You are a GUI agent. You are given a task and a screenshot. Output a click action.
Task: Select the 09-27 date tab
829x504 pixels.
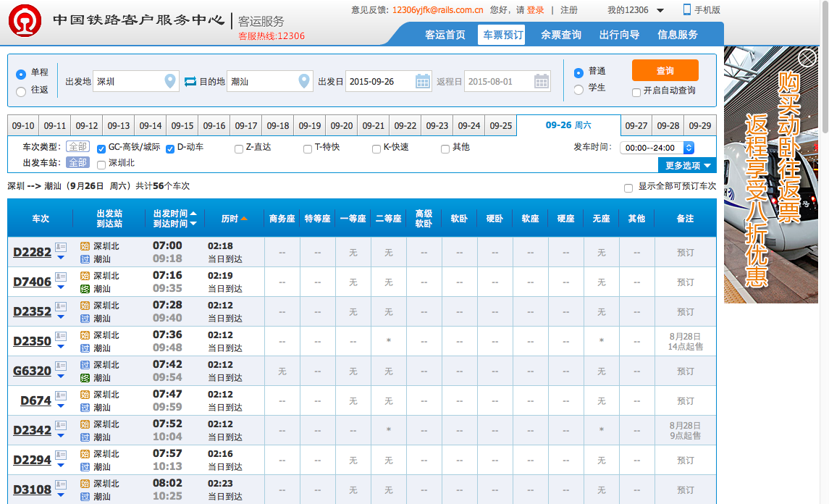click(x=636, y=126)
